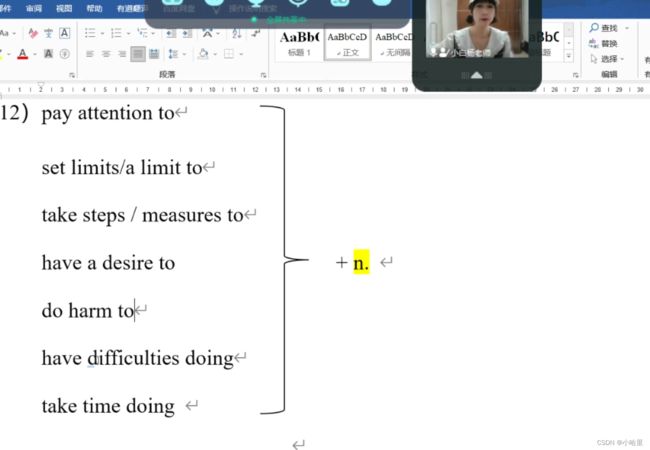
Task: Click the numbered list icon
Action: [x=116, y=33]
